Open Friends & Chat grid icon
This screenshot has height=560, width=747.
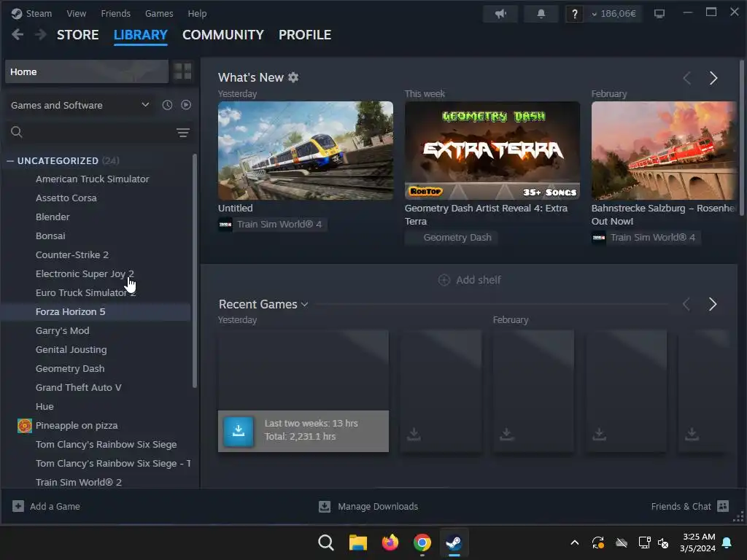pos(723,506)
